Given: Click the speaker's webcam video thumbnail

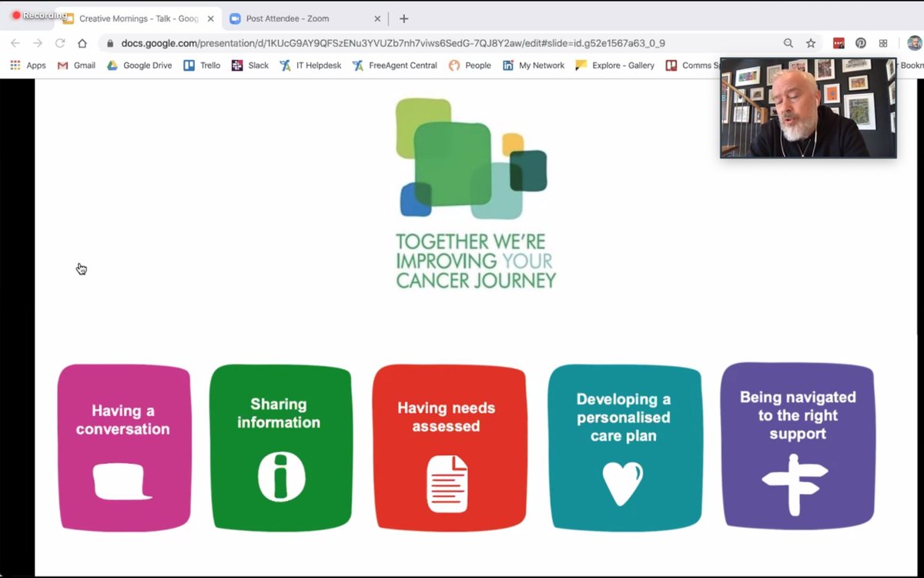Looking at the screenshot, I should click(807, 108).
